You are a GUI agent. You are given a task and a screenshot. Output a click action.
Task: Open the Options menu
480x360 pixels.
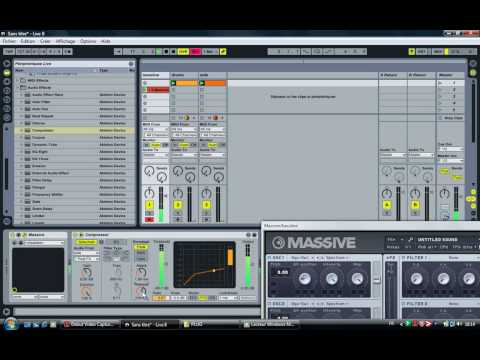tap(88, 41)
